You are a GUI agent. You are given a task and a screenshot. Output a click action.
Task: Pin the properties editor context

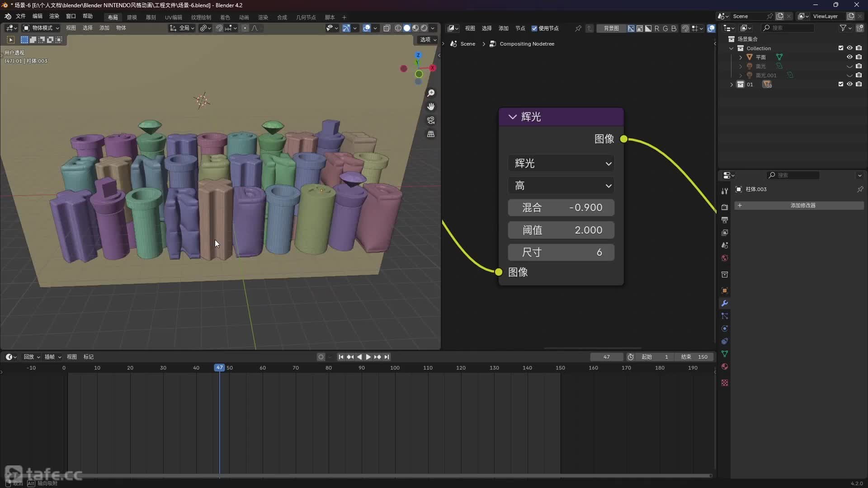tap(860, 189)
